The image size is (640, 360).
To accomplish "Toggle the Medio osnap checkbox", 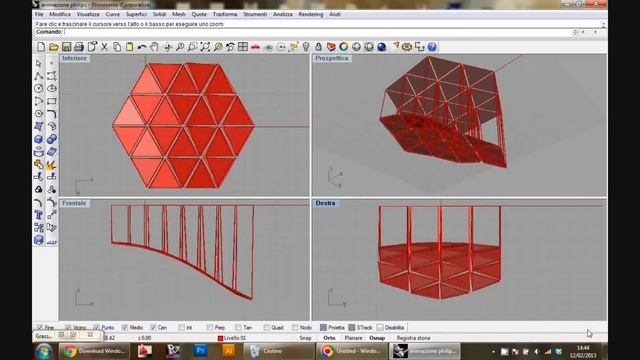I will point(125,327).
